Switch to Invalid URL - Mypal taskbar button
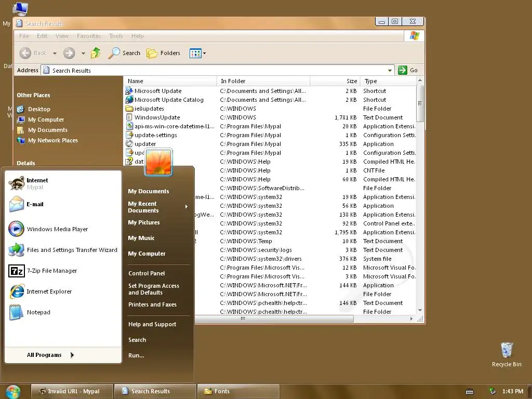 click(72, 392)
